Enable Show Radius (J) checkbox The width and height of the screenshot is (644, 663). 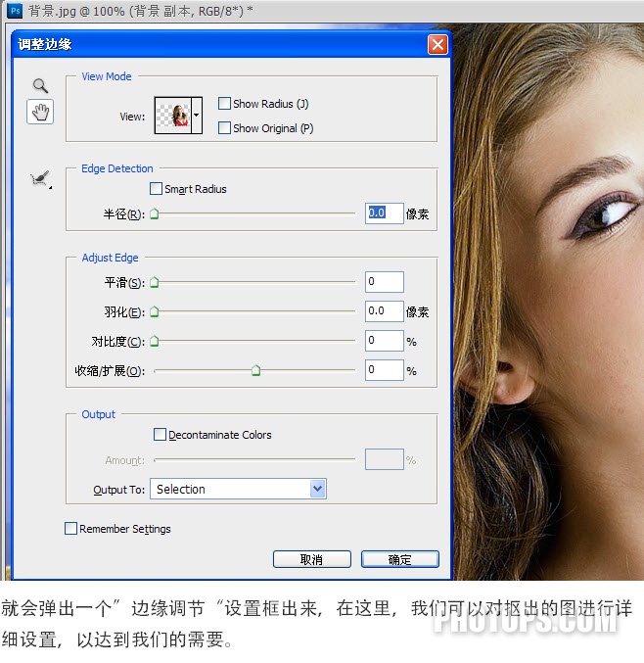[x=224, y=104]
